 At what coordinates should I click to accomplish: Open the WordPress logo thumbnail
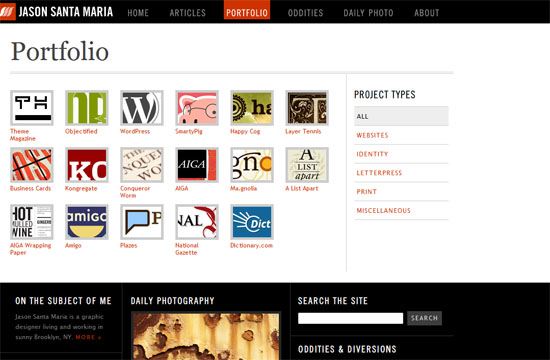142,108
